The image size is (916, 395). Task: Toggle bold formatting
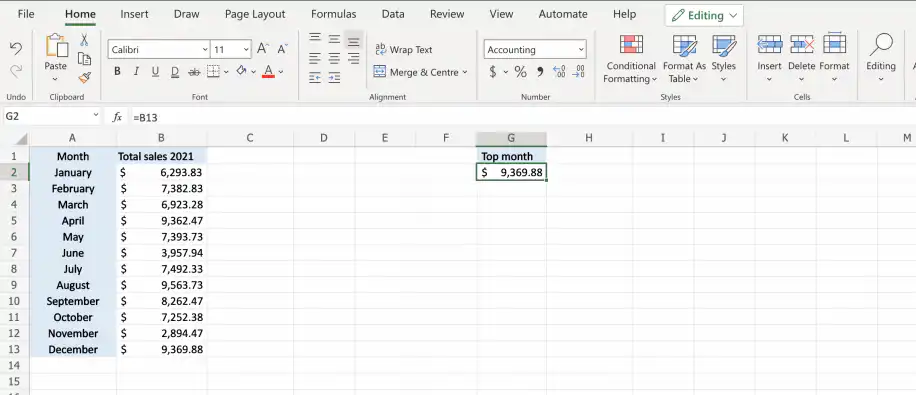click(117, 71)
